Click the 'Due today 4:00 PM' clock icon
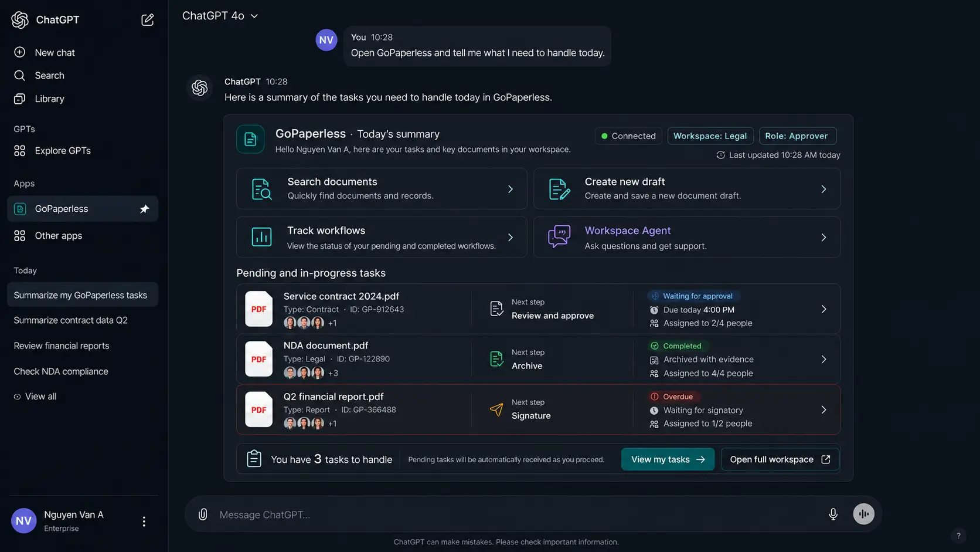The width and height of the screenshot is (980, 552). (x=654, y=310)
